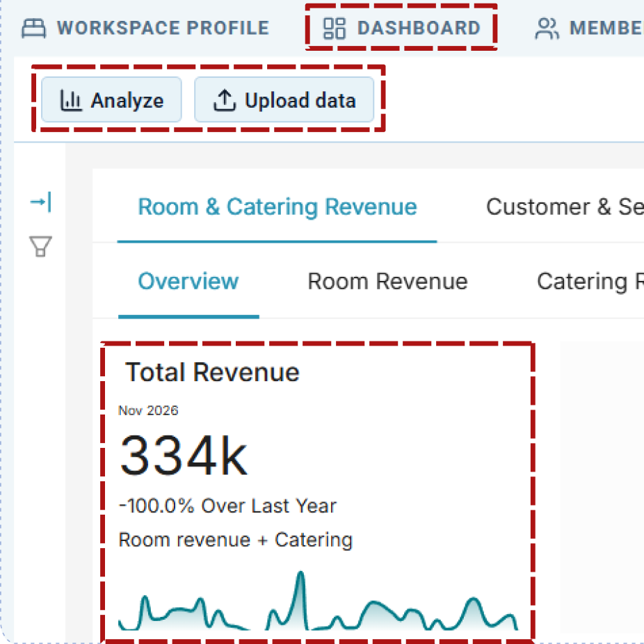Select the Room & Catering Revenue tab
This screenshot has height=644, width=644.
point(277,207)
